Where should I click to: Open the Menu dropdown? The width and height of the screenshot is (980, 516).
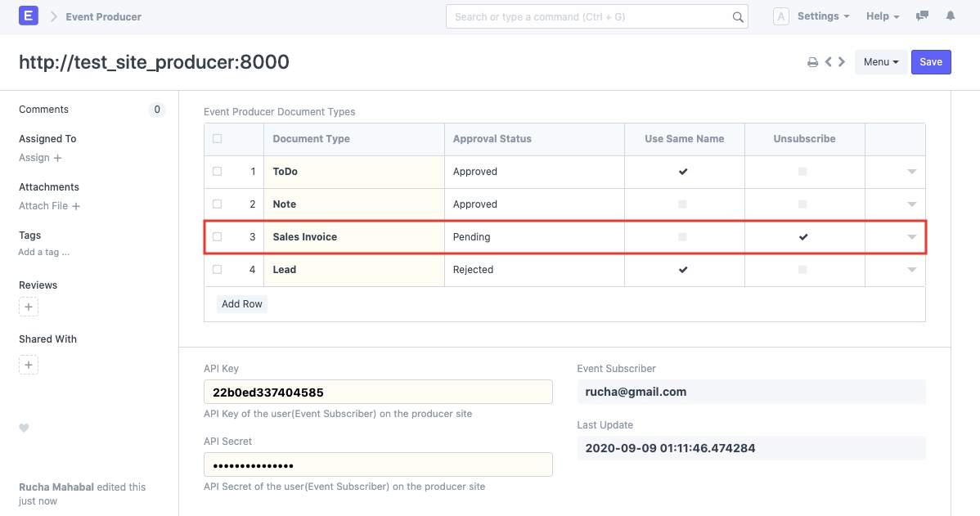pyautogui.click(x=881, y=62)
